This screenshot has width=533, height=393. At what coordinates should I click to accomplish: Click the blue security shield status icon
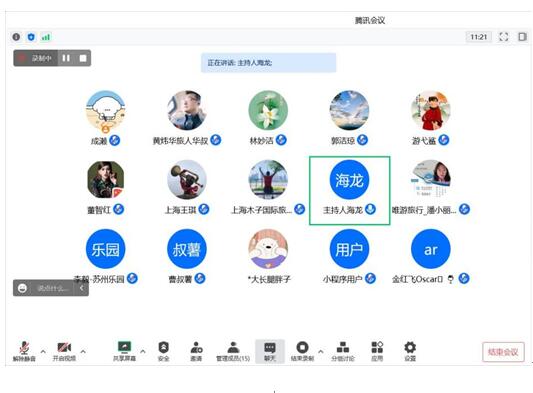31,37
